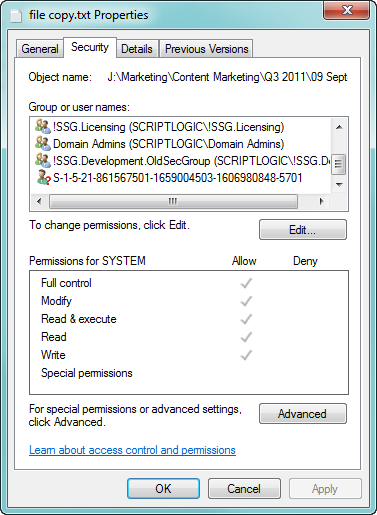Close the Properties dialog window

click(x=347, y=10)
